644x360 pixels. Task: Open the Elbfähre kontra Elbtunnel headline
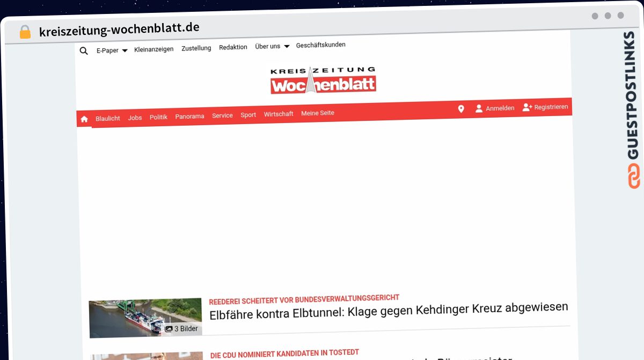click(389, 311)
